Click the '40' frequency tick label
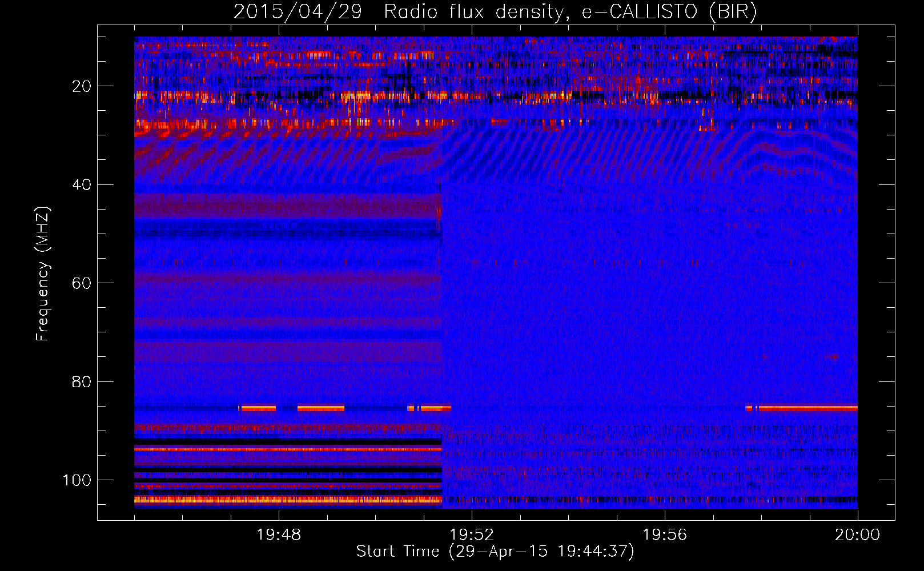The height and width of the screenshot is (571, 924). click(x=82, y=185)
